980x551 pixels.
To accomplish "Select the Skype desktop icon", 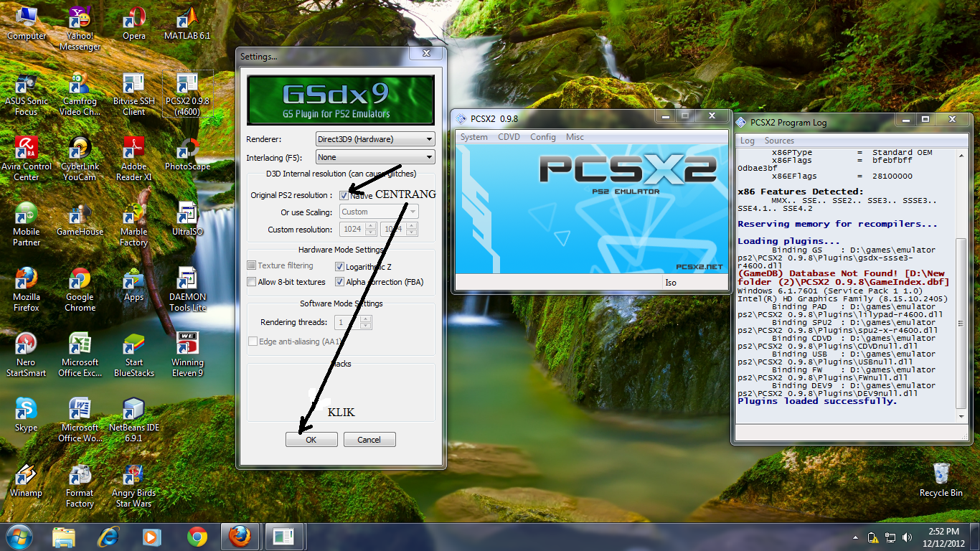I will tap(27, 415).
